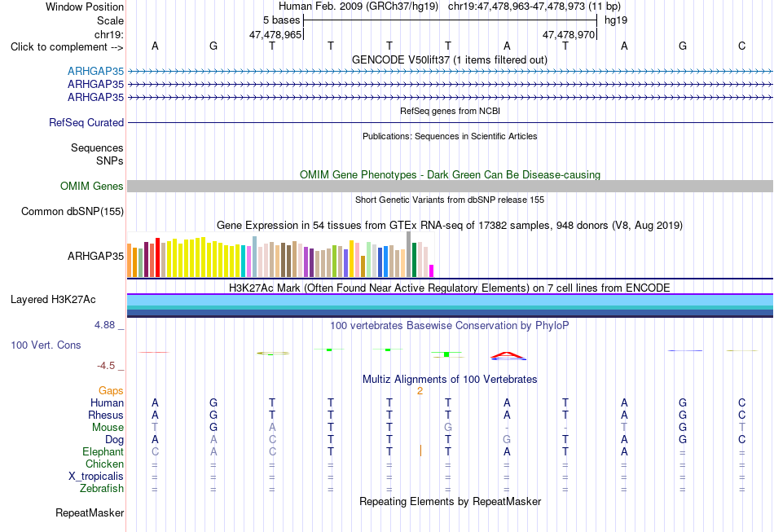
Task: Click the 47,478,970 position marker
Action: click(569, 34)
